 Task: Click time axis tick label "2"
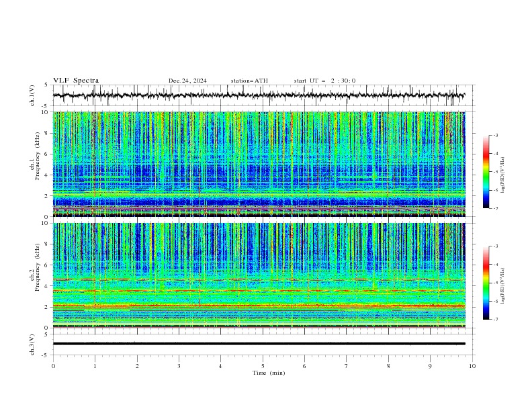click(x=137, y=366)
